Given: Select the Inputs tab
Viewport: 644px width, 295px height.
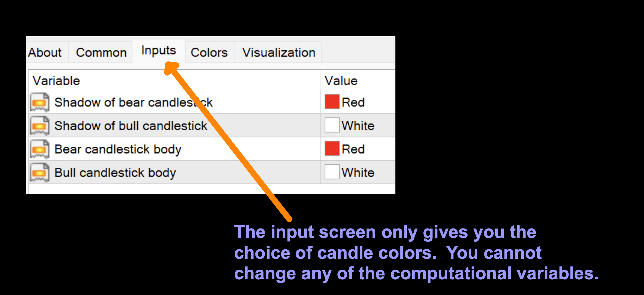Looking at the screenshot, I should (x=158, y=50).
